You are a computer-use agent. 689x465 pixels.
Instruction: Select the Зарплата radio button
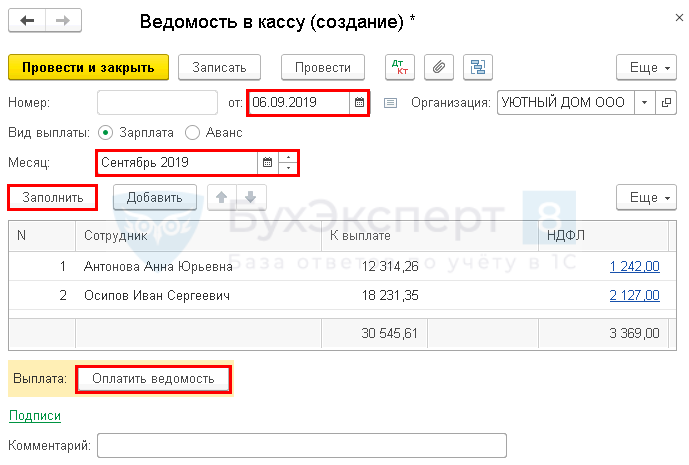(105, 133)
